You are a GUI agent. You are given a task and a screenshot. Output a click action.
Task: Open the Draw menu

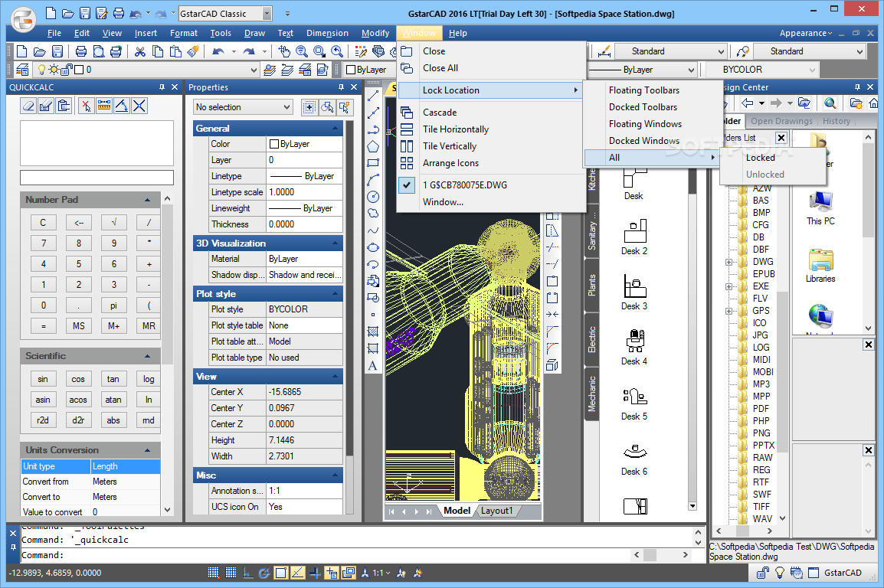point(254,33)
